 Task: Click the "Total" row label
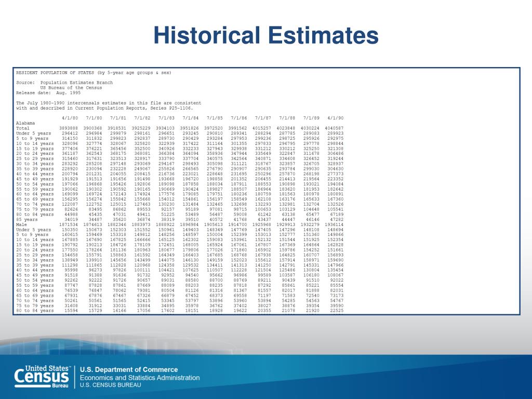23,128
